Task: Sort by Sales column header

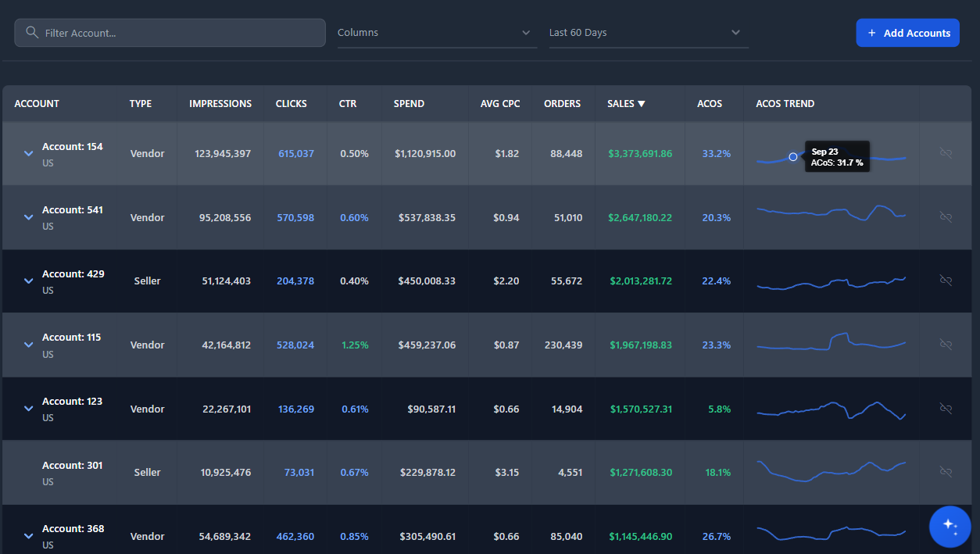Action: coord(626,104)
